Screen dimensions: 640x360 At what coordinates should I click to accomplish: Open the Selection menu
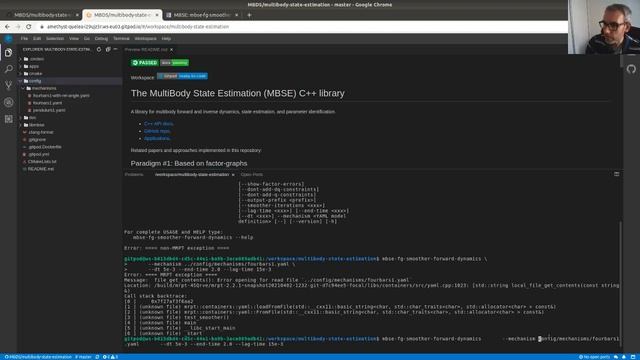pyautogui.click(x=55, y=39)
